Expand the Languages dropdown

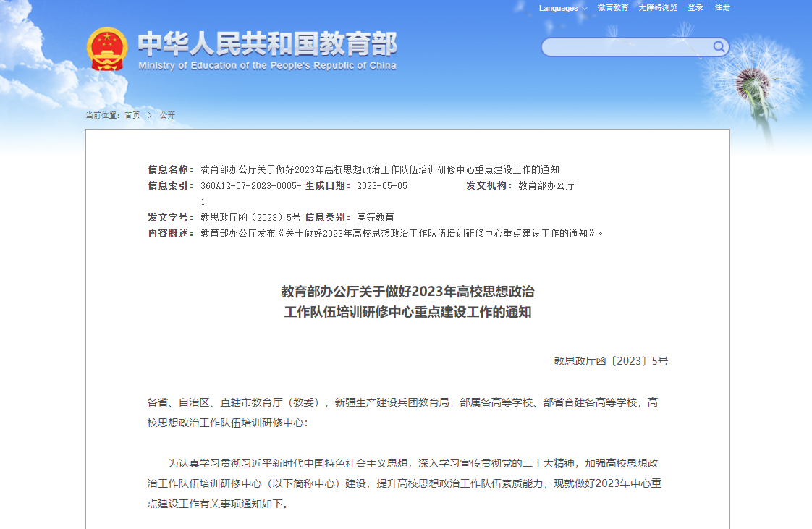click(562, 8)
